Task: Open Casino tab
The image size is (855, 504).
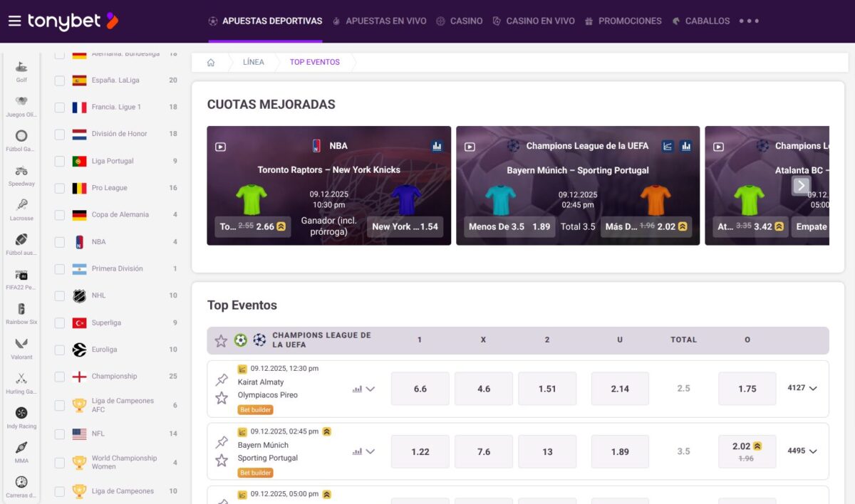Action: click(x=459, y=21)
